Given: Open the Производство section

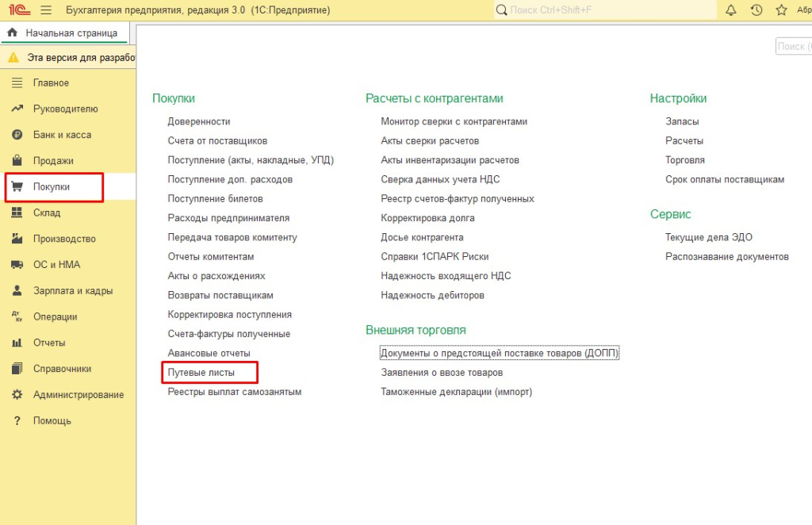Looking at the screenshot, I should pos(65,239).
